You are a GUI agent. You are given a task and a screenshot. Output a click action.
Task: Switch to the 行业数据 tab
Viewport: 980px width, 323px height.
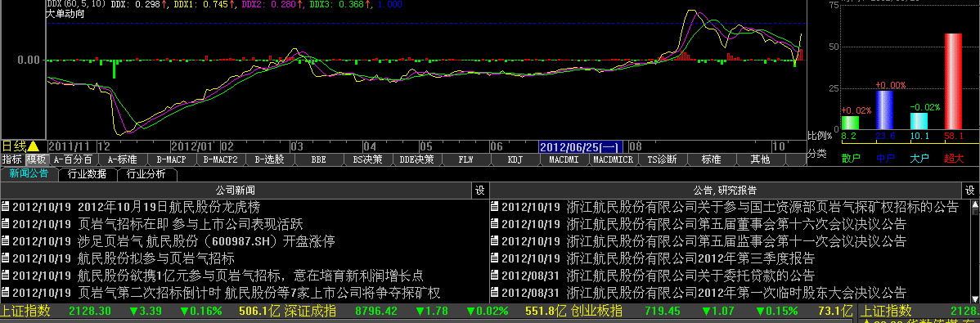tap(88, 174)
